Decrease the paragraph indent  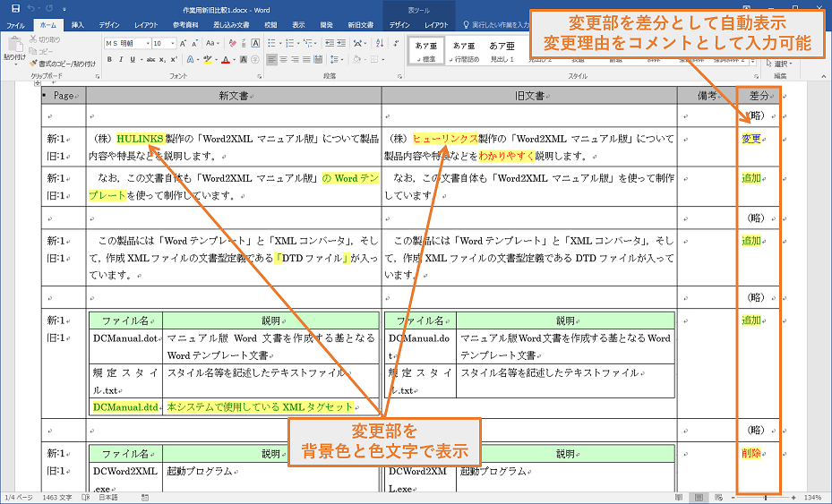(330, 43)
